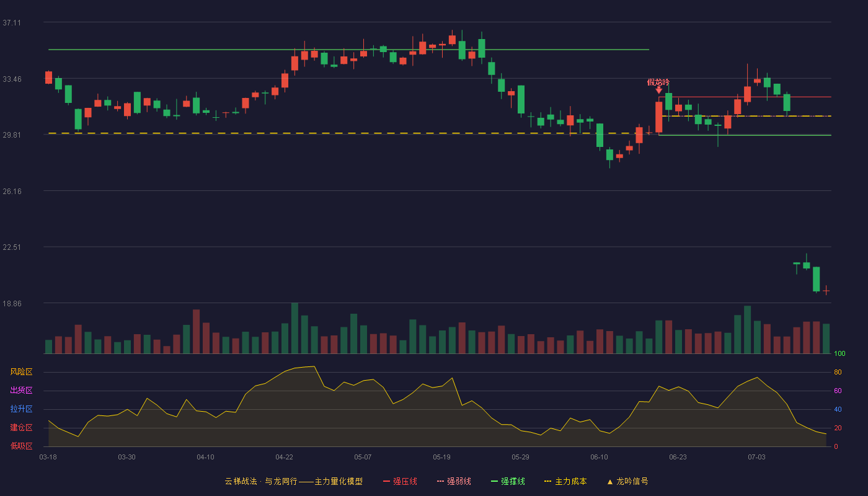
Task: Click the 80 indicator scale label
Action: pyautogui.click(x=838, y=373)
